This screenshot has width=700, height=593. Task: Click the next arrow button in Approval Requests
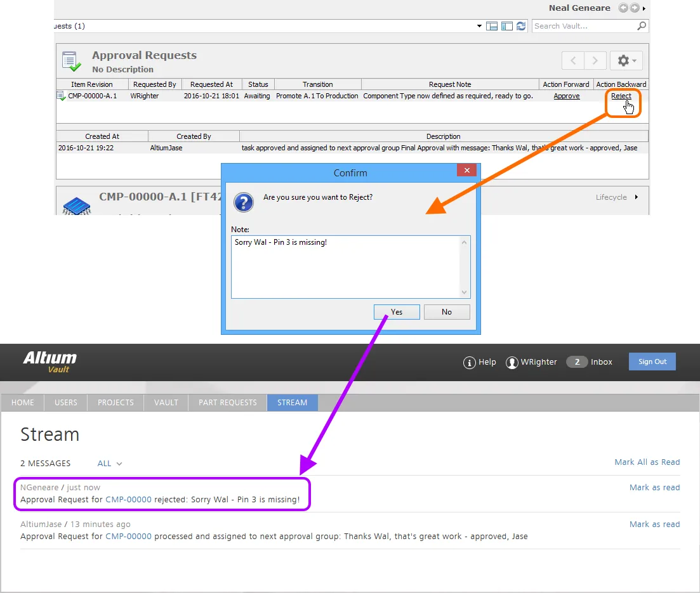coord(595,60)
